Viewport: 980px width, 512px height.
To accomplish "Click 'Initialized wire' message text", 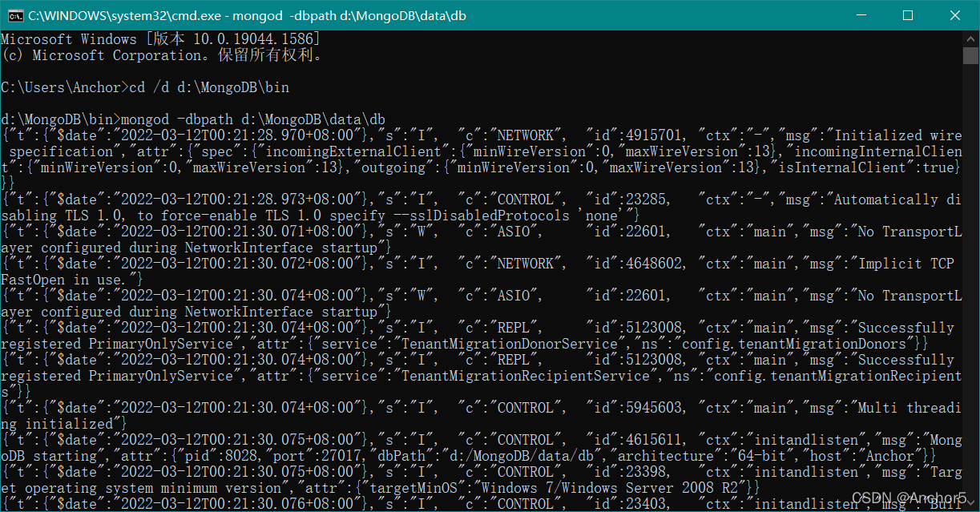I will [898, 135].
